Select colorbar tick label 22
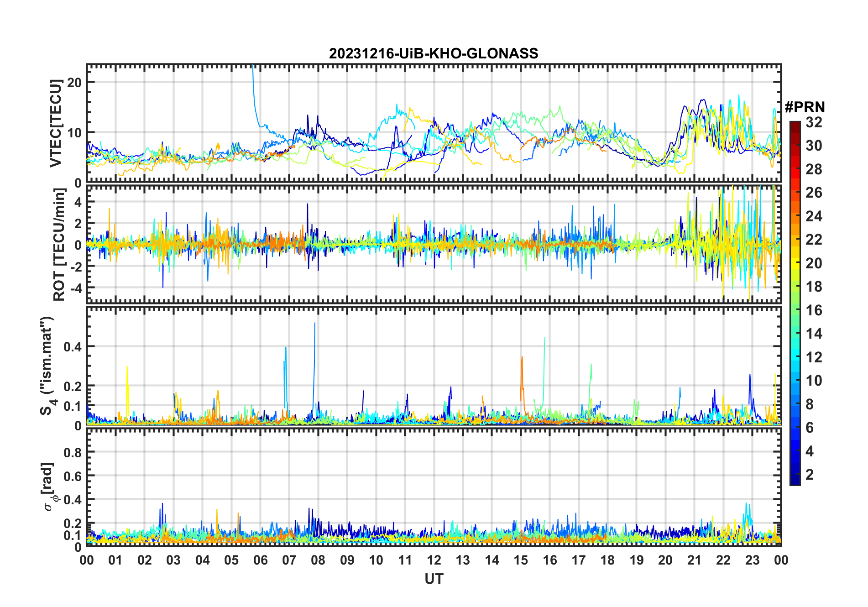Viewport: 868px width, 607px height. (814, 239)
